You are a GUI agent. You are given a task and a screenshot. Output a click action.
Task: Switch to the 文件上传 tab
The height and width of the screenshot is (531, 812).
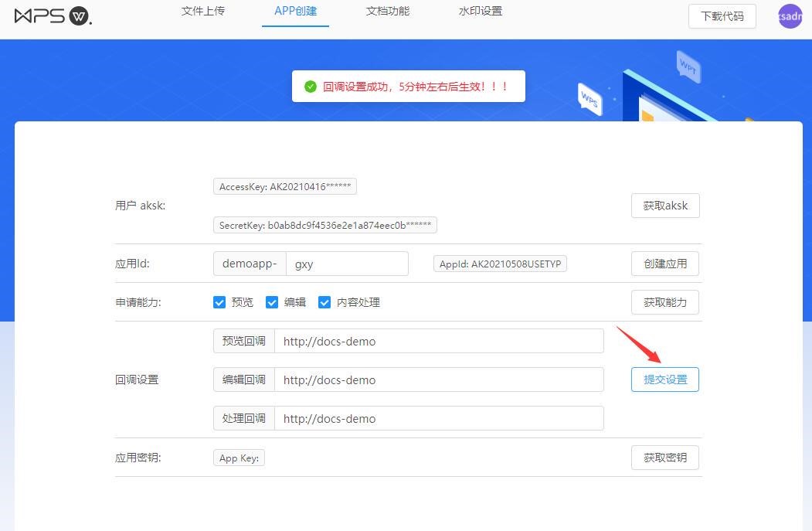point(203,12)
